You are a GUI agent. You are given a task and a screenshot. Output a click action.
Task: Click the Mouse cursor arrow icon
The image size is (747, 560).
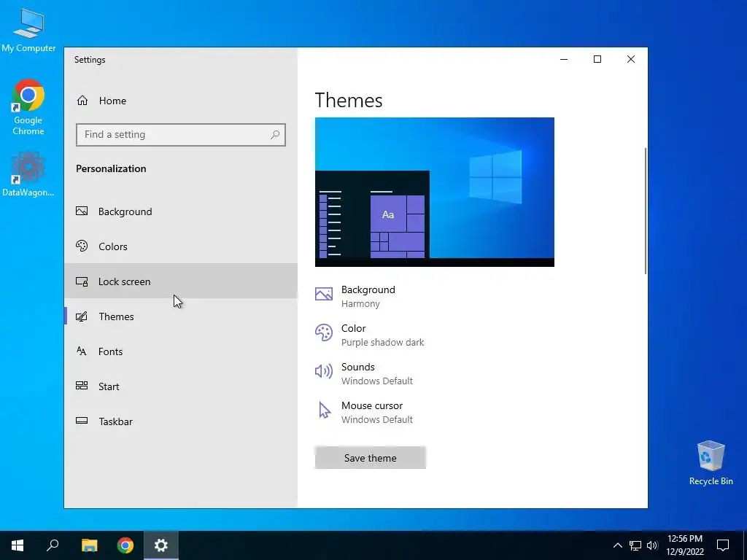pos(325,410)
